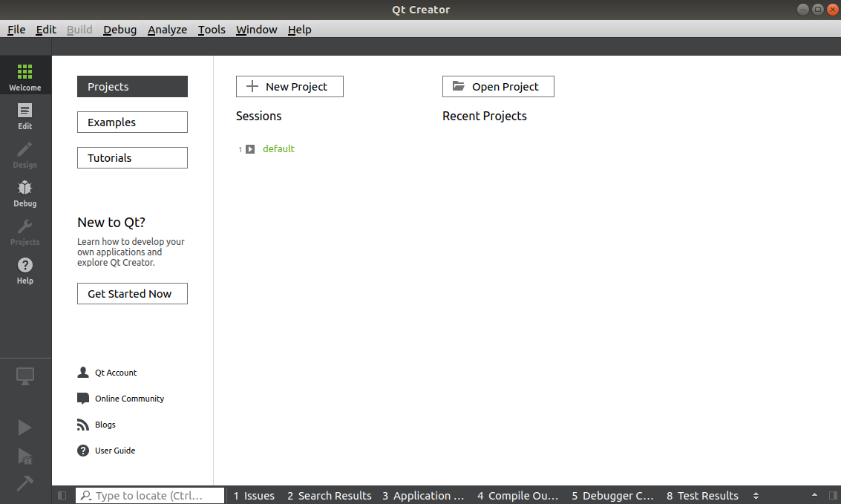Viewport: 841px width, 504px height.
Task: Toggle right sidebar visibility in status bar
Action: point(833,495)
